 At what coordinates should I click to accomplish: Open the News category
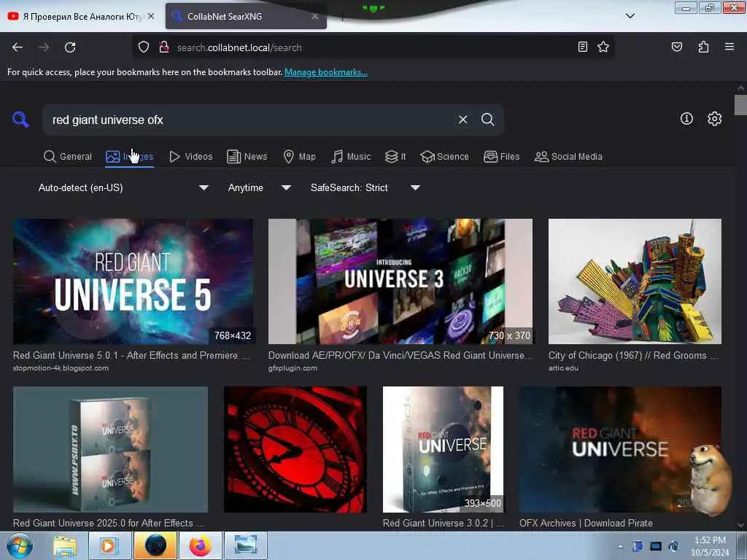[x=247, y=156]
